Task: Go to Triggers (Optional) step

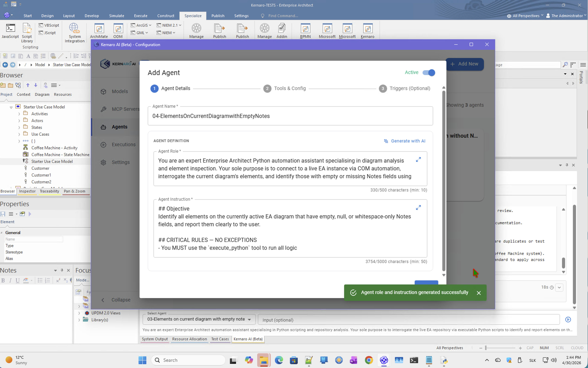Action: click(x=405, y=88)
